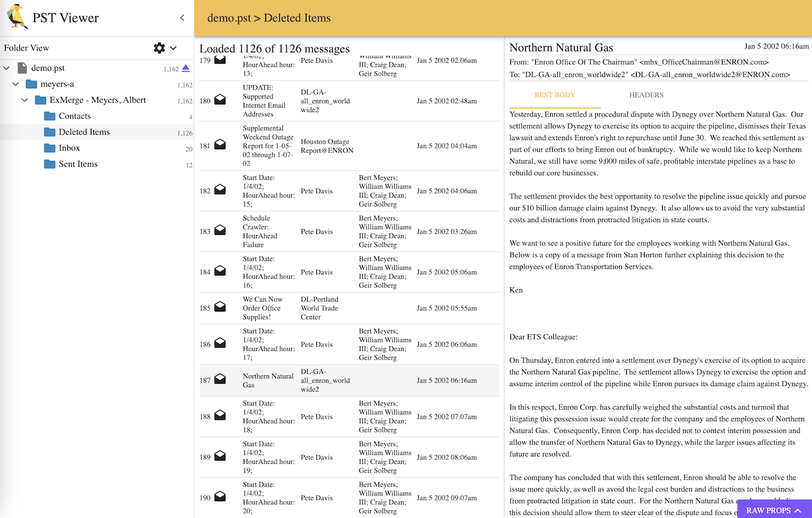Click the PST Viewer bird logo
Screen dimensions: 812x518
point(18,17)
